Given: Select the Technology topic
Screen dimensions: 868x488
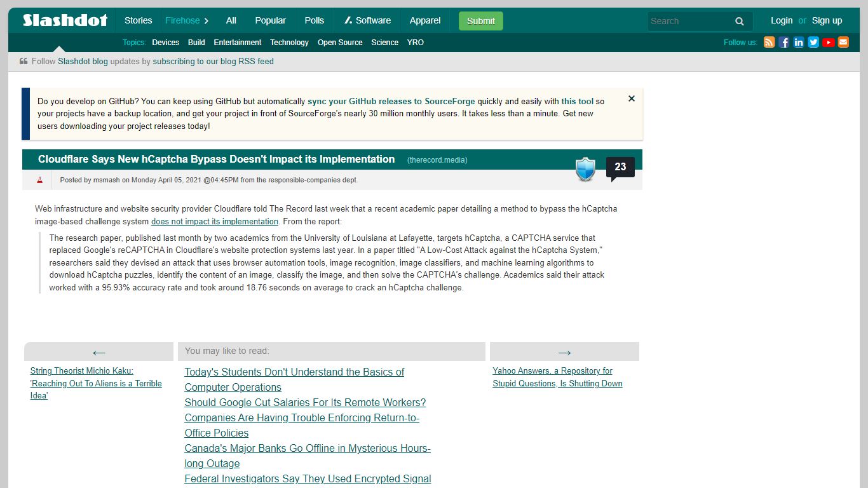Looking at the screenshot, I should click(x=289, y=43).
